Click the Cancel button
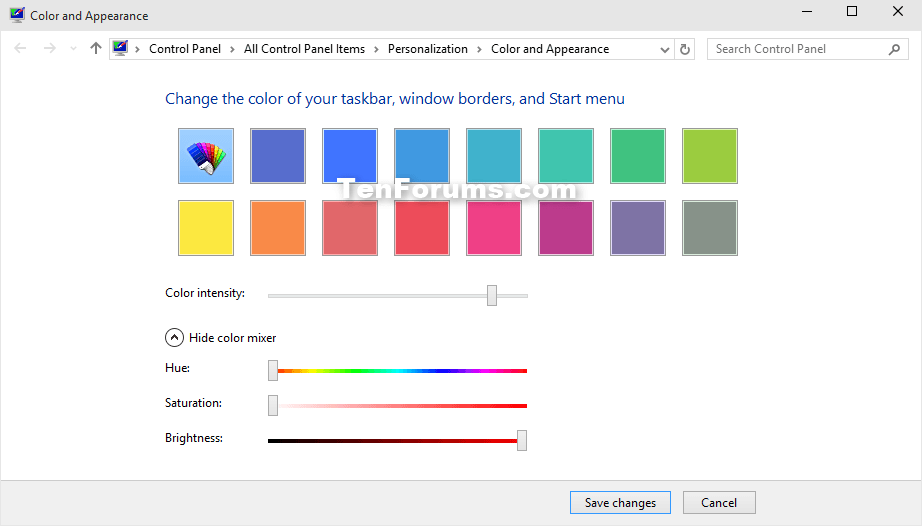The width and height of the screenshot is (922, 526). 719,502
